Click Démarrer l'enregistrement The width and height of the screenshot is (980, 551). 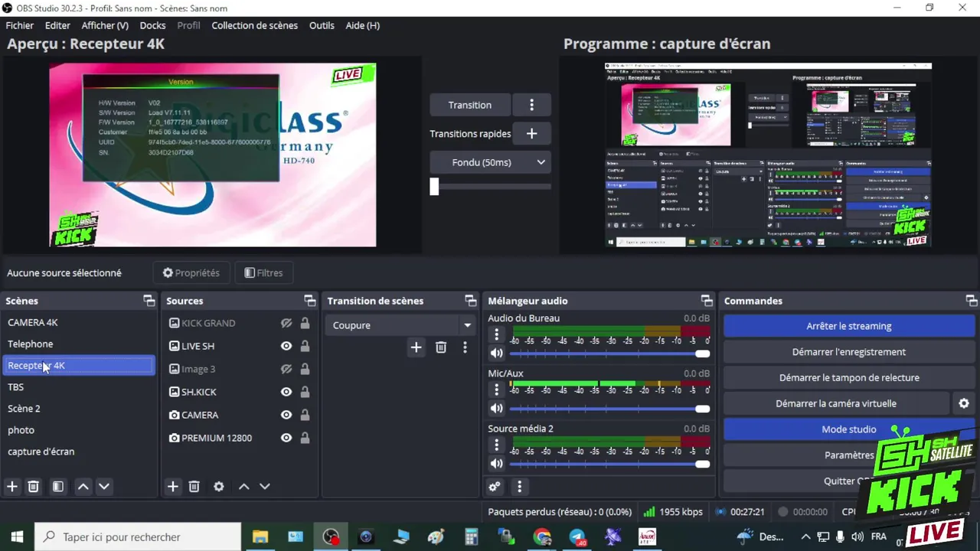pyautogui.click(x=848, y=352)
